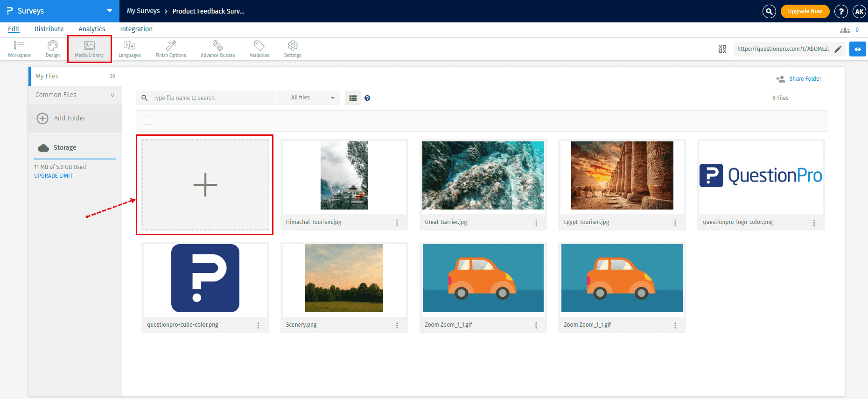Select the QuestionPro logo thumbnail
The height and width of the screenshot is (399, 868).
pos(761,175)
